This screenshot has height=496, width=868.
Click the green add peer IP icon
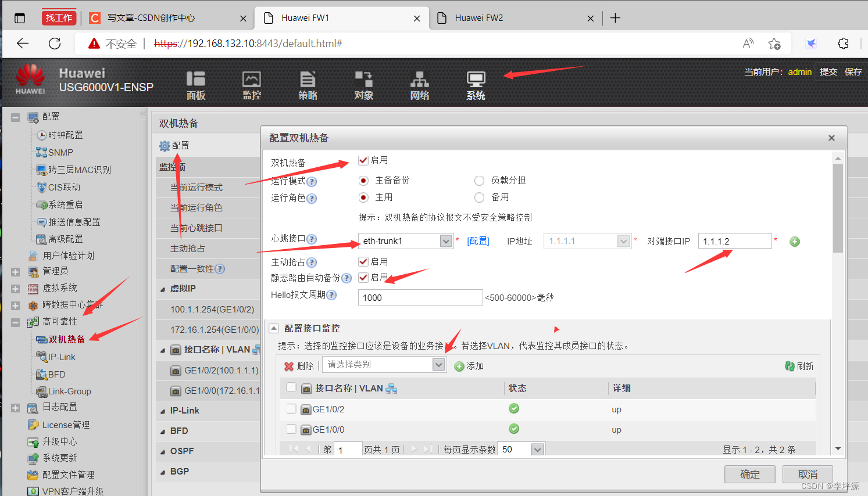[795, 242]
